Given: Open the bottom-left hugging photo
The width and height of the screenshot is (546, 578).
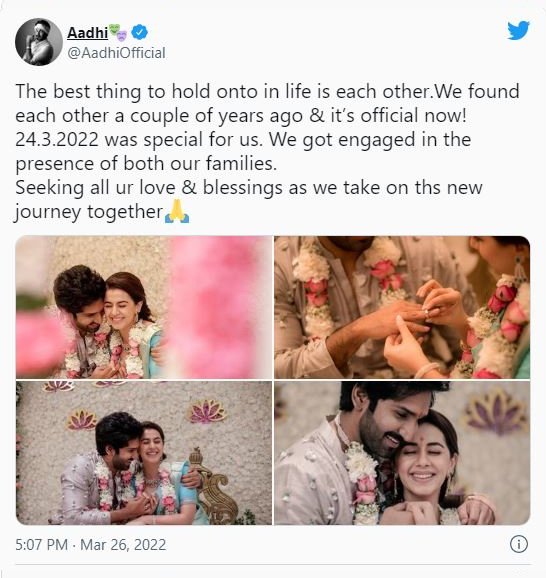Looking at the screenshot, I should 144,453.
